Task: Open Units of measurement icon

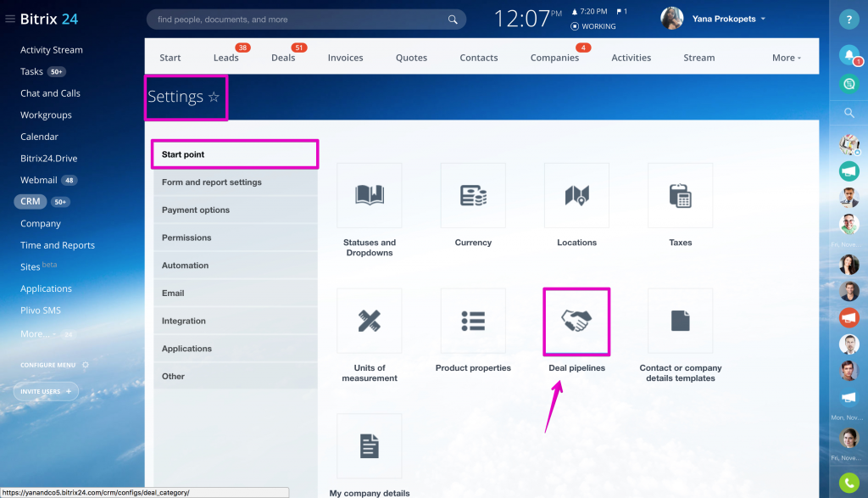Action: pos(370,321)
